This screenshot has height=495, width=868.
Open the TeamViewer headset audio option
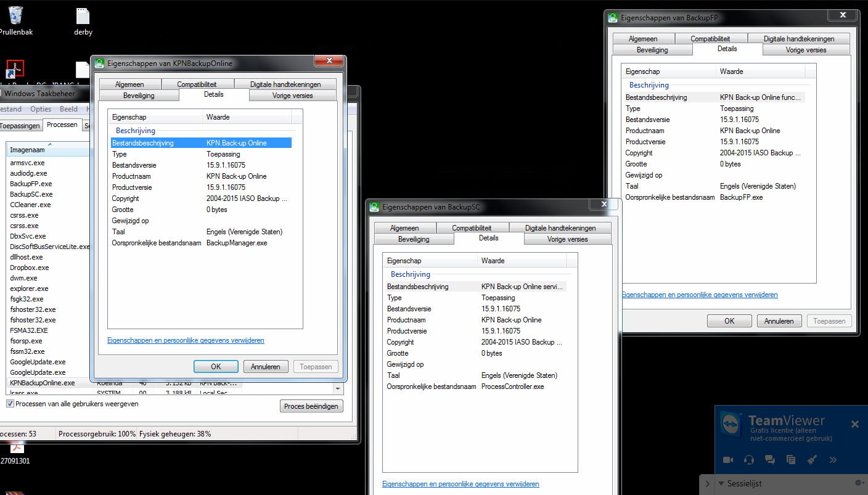pos(749,459)
